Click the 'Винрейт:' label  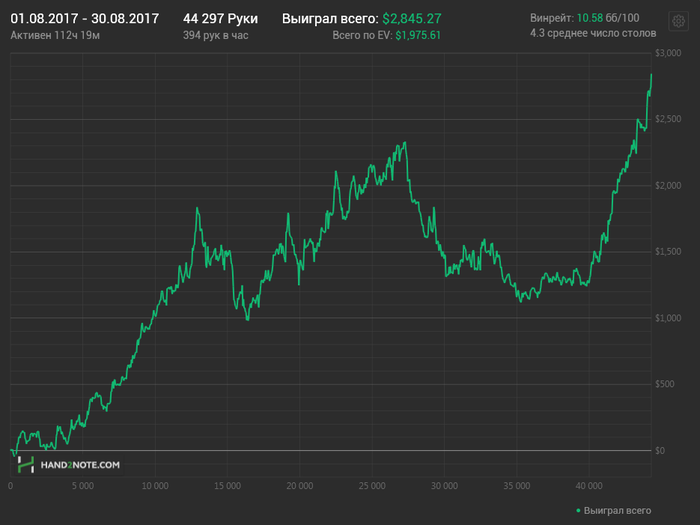[552, 18]
